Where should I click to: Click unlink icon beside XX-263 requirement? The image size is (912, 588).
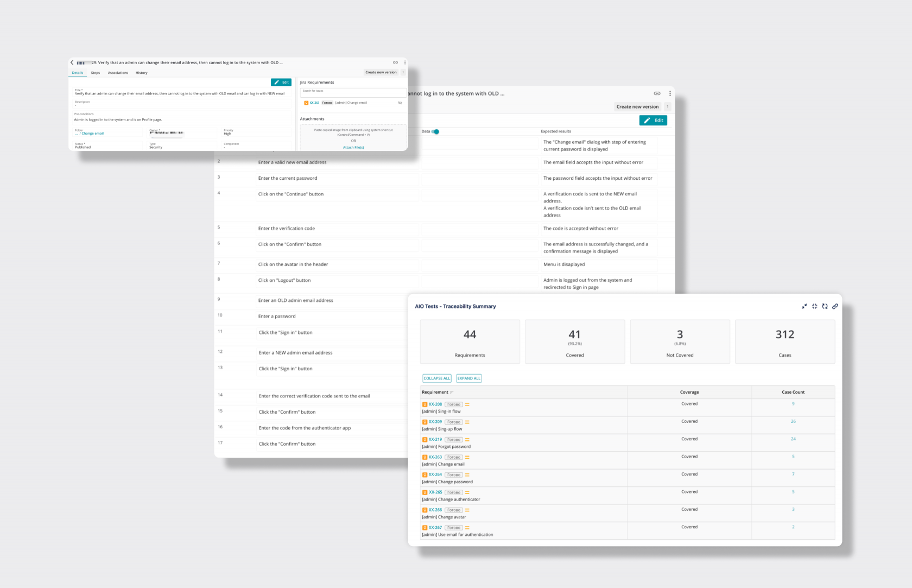400,103
